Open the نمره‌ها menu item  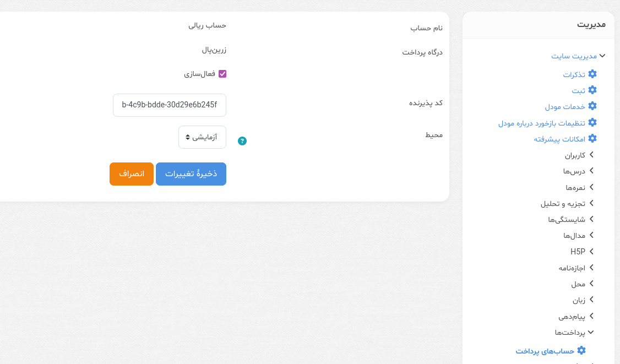(580, 188)
